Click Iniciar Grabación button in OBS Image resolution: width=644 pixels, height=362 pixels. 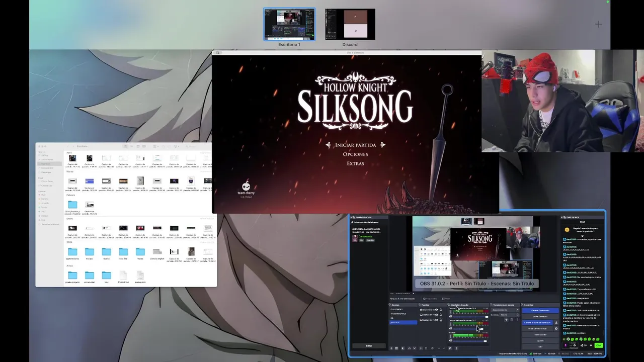click(x=540, y=317)
